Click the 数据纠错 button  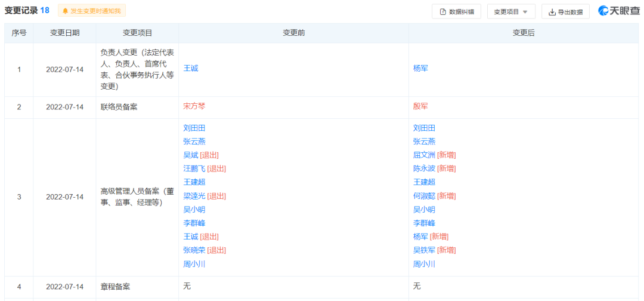tap(456, 11)
